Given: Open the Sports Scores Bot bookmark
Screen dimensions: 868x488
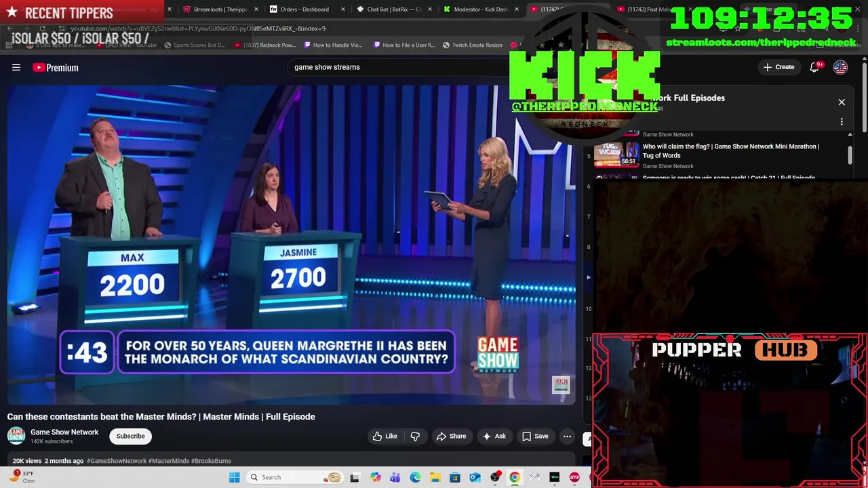Looking at the screenshot, I should click(x=195, y=45).
